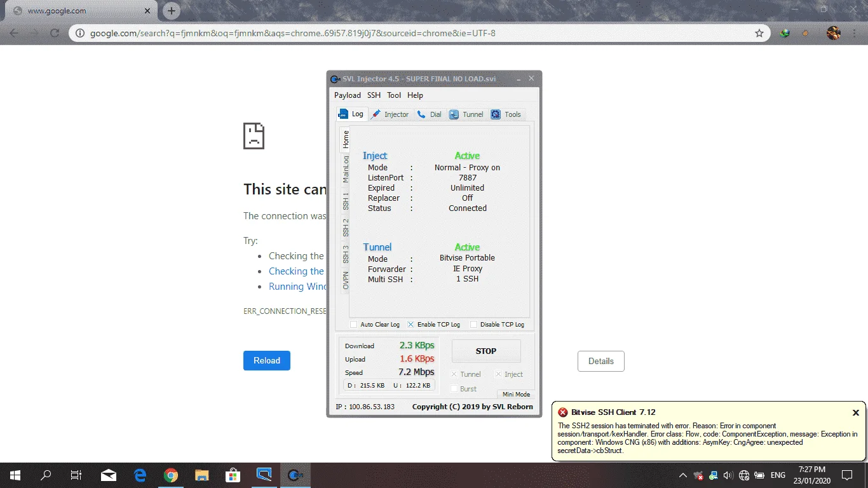
Task: Open the Dial tab
Action: point(430,114)
